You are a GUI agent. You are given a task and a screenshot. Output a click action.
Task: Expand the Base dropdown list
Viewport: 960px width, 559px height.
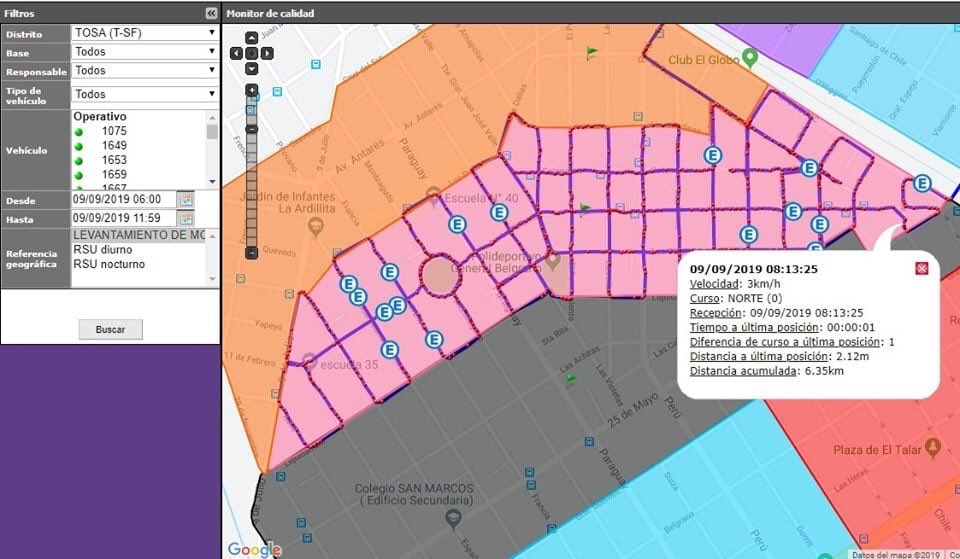(x=144, y=52)
